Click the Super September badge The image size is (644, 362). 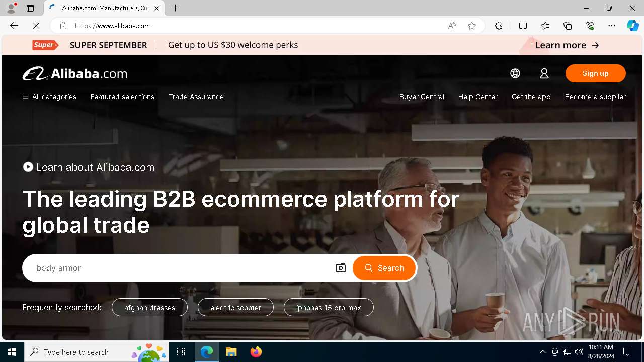coord(45,45)
